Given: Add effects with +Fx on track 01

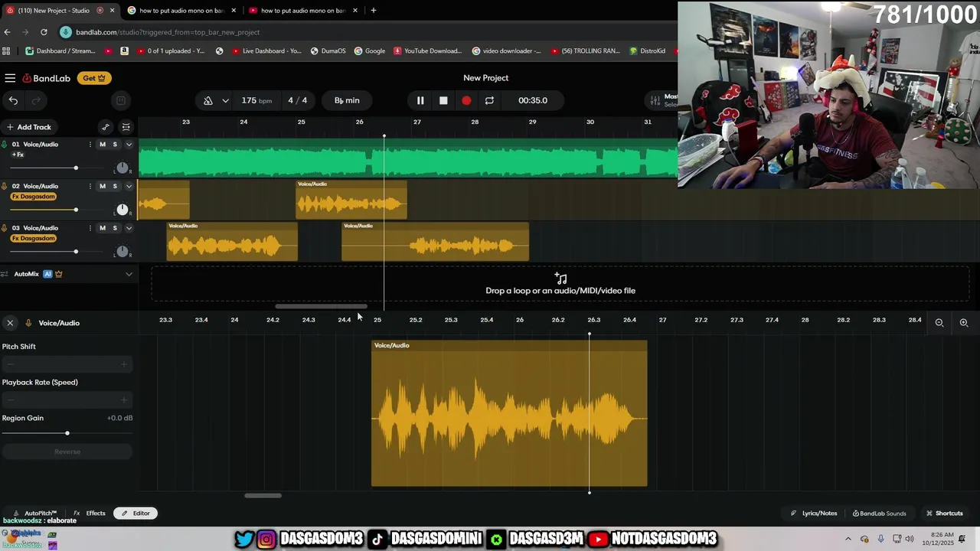Looking at the screenshot, I should pos(18,155).
